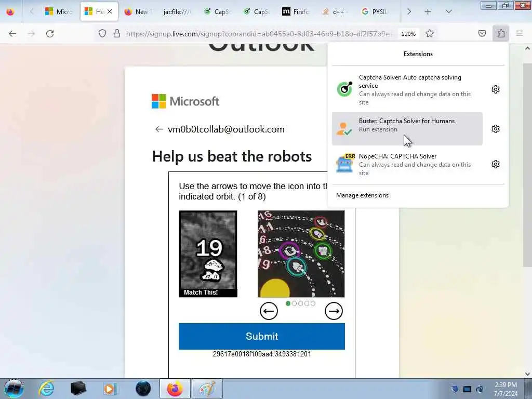The height and width of the screenshot is (399, 532).
Task: Select NopeCHA: CAPTCHA Solver entry
Action: click(x=407, y=164)
